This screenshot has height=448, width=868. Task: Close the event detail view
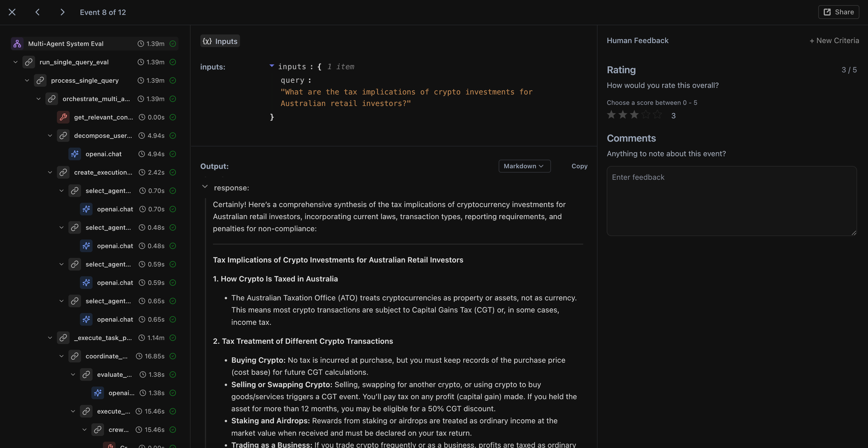pyautogui.click(x=12, y=12)
